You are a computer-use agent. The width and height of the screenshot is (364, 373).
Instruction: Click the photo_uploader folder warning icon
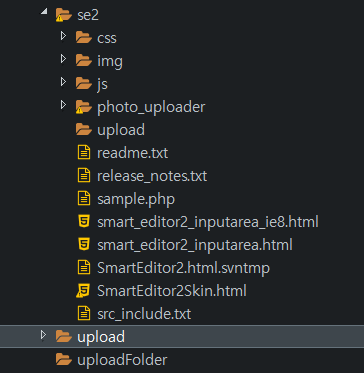84,107
